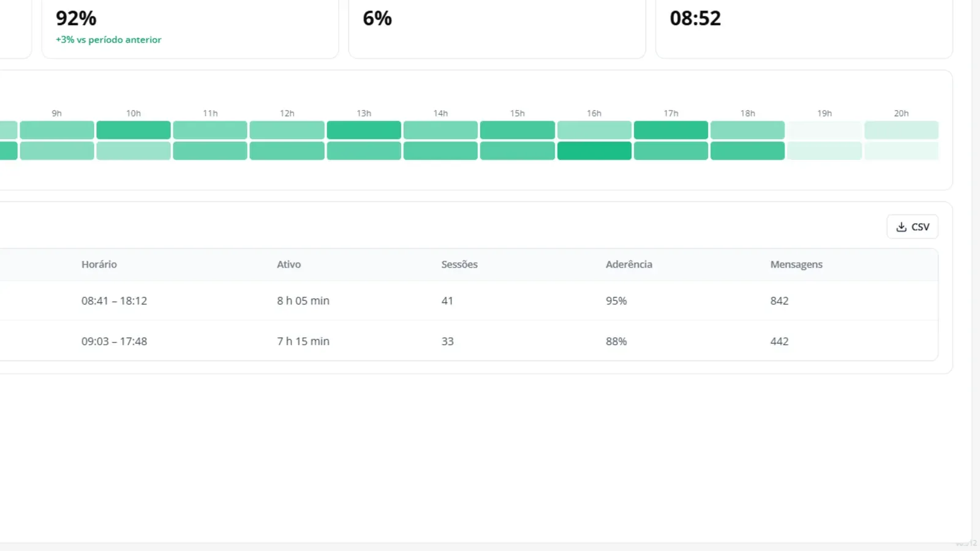Screen dimensions: 980x551
Task: Click the 33 sessions value
Action: tap(448, 341)
